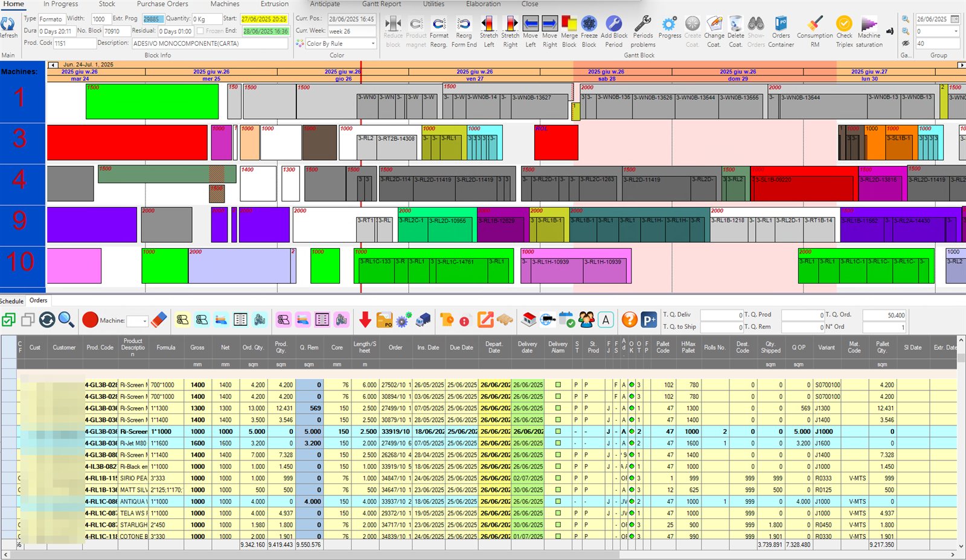The width and height of the screenshot is (966, 560).
Task: Click the circular sync arrows icon in orders toolbar
Action: click(47, 320)
